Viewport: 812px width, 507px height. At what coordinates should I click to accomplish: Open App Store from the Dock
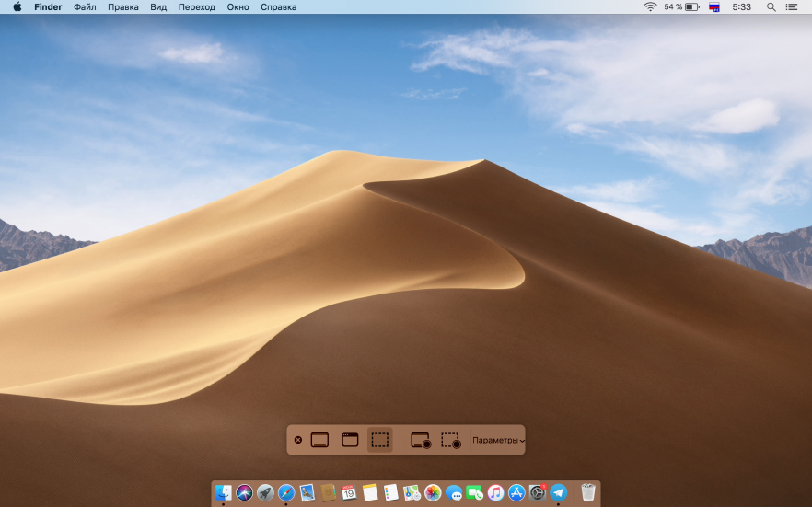click(516, 492)
